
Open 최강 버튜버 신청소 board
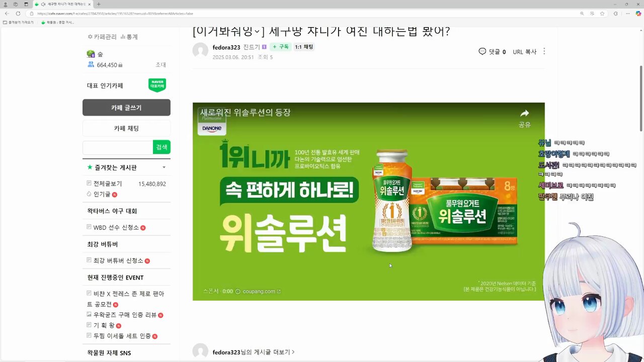pos(118,261)
